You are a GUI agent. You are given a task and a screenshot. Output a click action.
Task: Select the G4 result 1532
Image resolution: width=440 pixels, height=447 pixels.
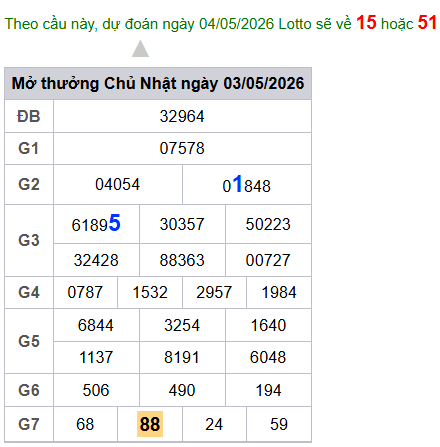point(150,293)
